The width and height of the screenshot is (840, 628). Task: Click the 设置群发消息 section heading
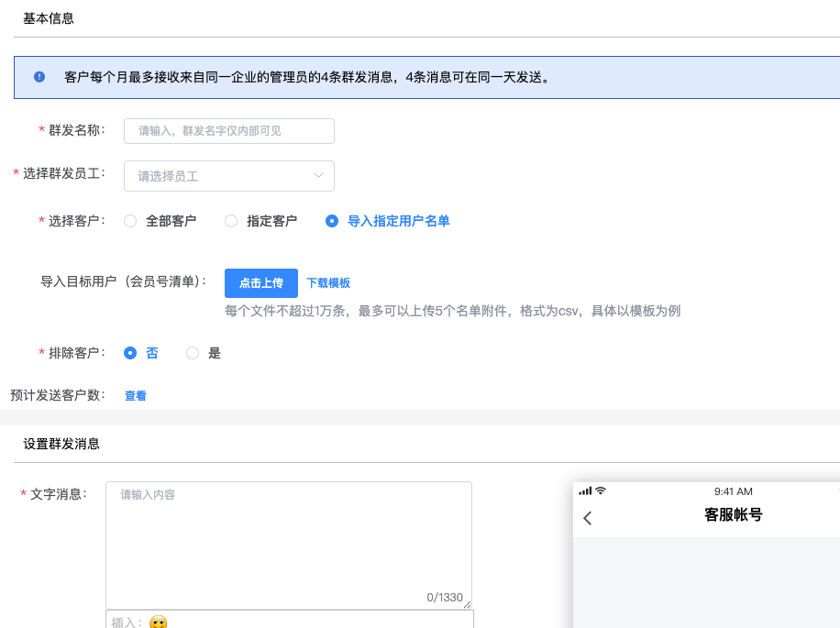tap(61, 444)
